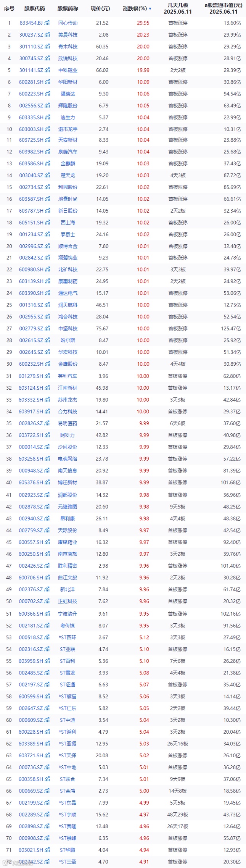246x868 pixels.
Task: Open chart icon beside 603003.SH
Action: [x=47, y=129]
